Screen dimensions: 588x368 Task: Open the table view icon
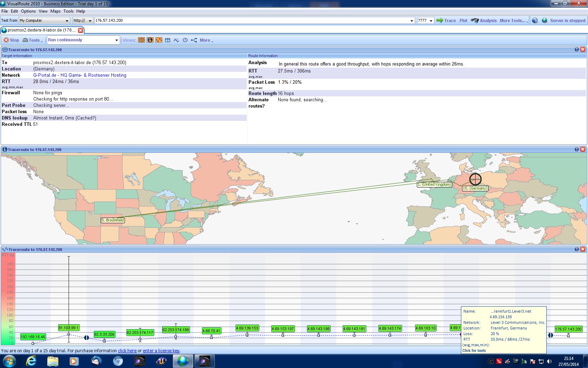168,40
